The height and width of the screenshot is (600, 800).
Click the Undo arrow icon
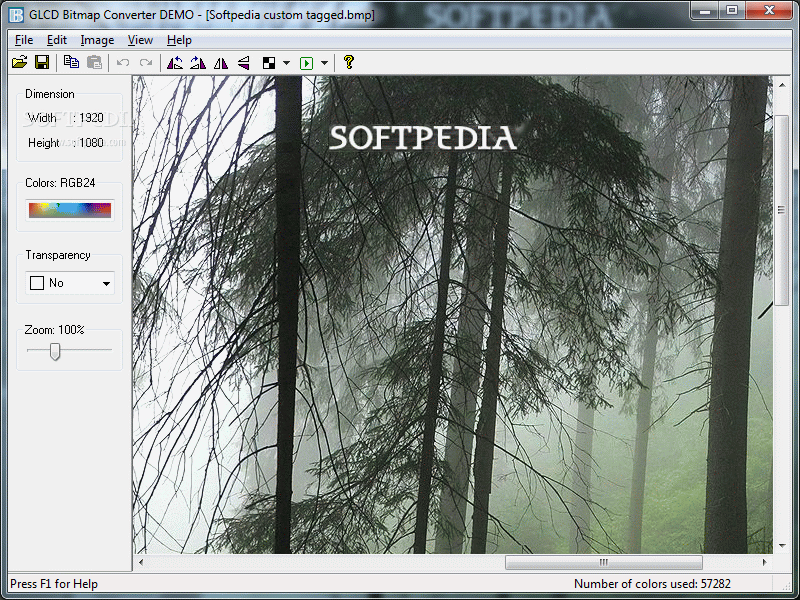(x=123, y=63)
